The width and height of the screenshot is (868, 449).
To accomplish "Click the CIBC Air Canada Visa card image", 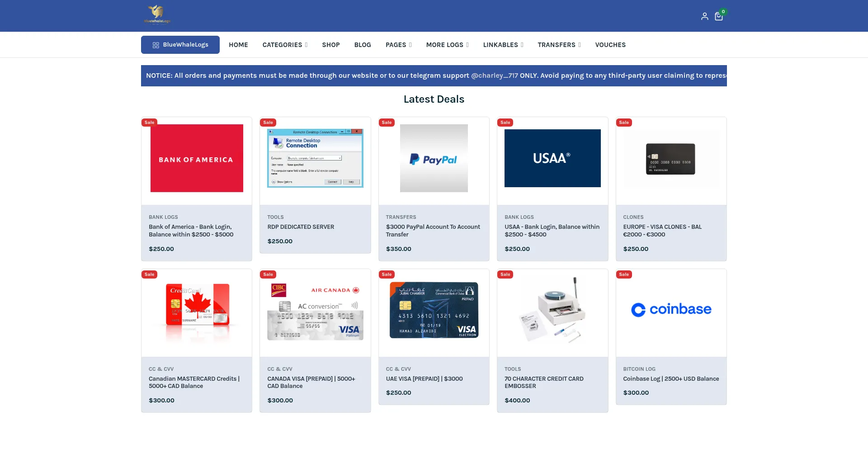I will 315,311.
